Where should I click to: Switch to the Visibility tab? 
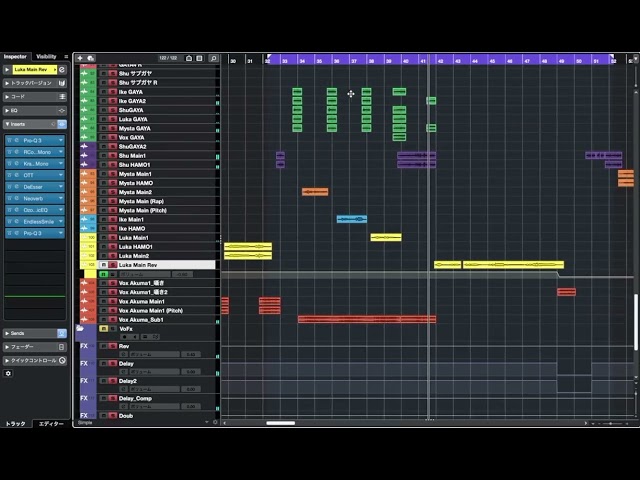[46, 57]
